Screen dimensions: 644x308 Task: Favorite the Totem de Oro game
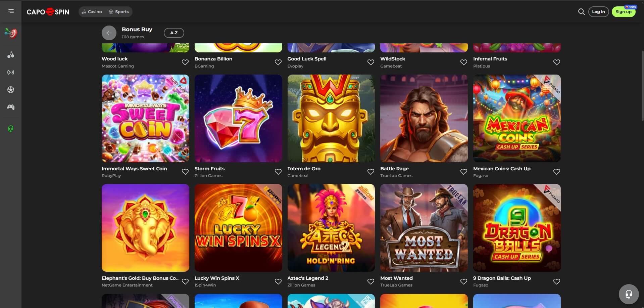[x=371, y=172]
